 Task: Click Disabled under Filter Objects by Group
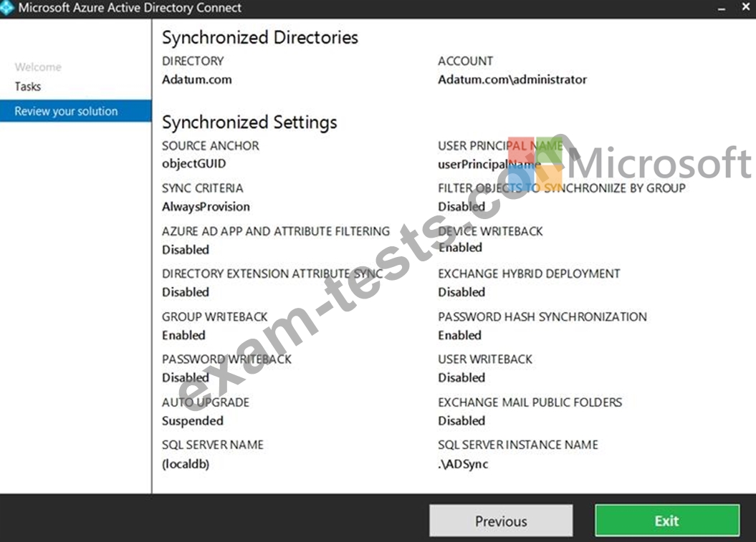[x=461, y=207]
